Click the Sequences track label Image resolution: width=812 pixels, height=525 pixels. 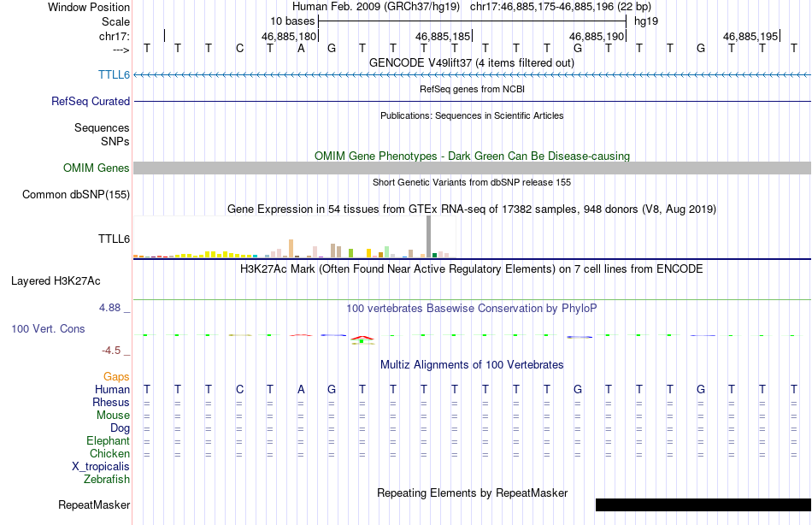tap(102, 127)
